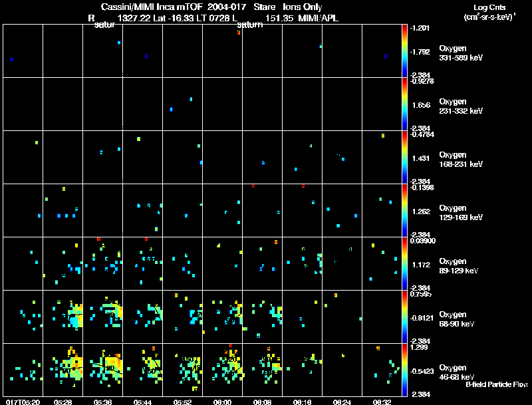Click the 'Oxygen 129-169 keV' row label
The image size is (532, 405).
(461, 213)
